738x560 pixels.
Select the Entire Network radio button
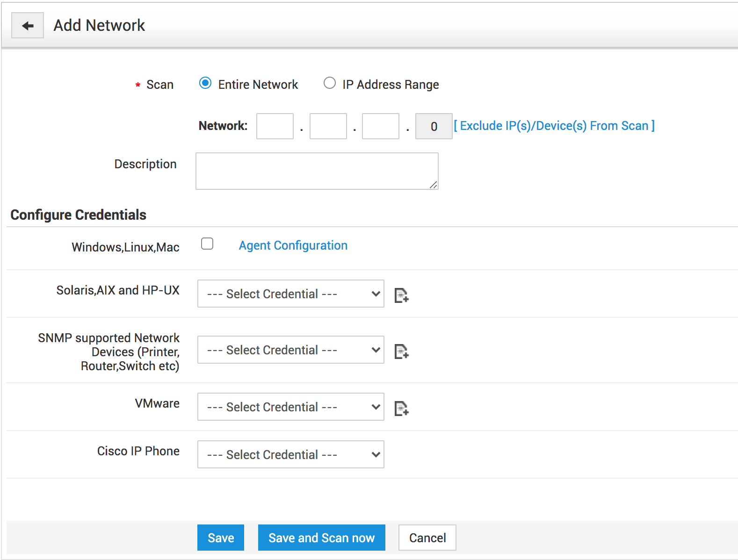click(x=205, y=83)
